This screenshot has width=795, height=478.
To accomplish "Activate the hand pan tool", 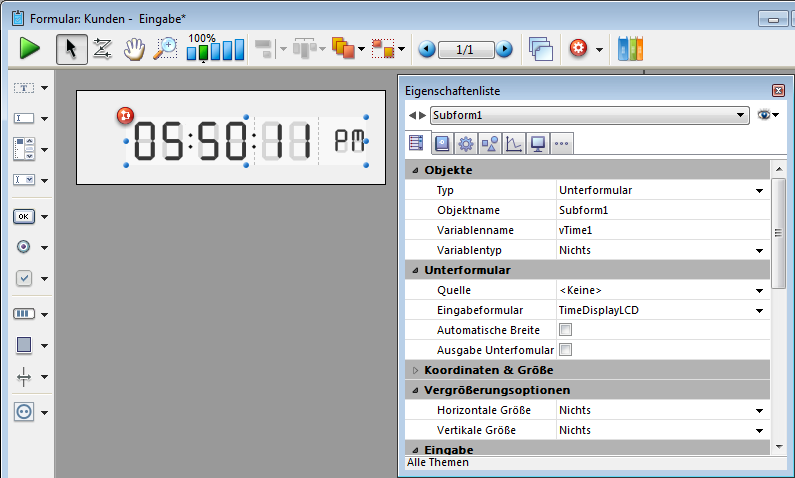I will 133,48.
